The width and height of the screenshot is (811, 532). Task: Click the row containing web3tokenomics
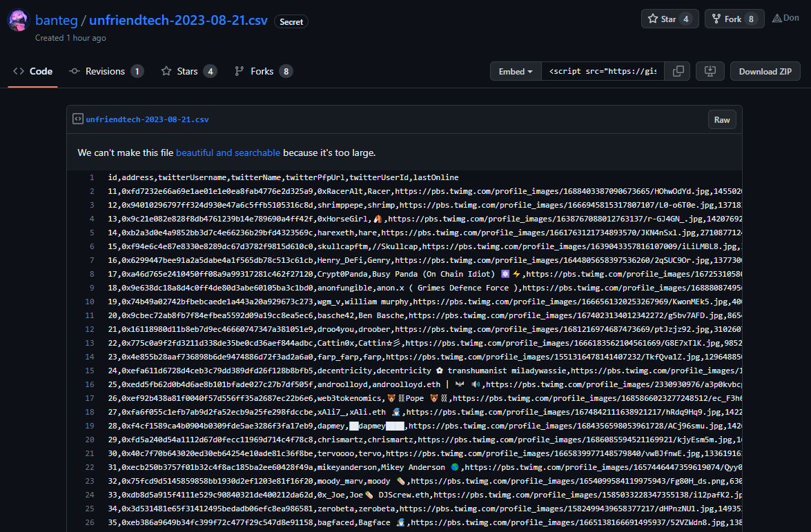point(424,398)
